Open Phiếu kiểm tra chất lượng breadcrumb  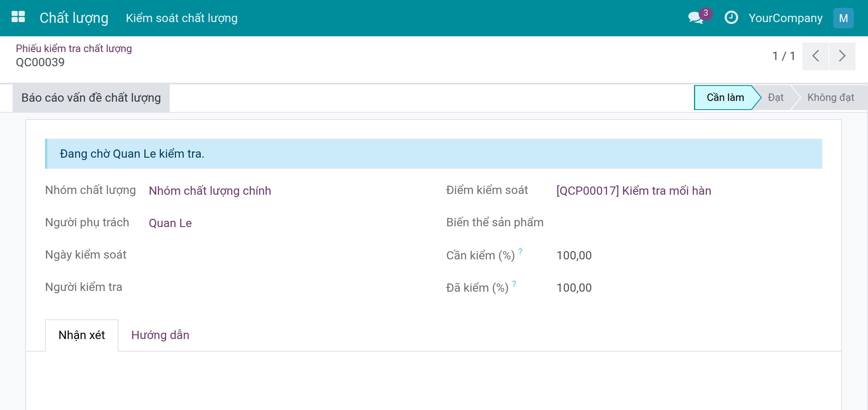pyautogui.click(x=74, y=48)
